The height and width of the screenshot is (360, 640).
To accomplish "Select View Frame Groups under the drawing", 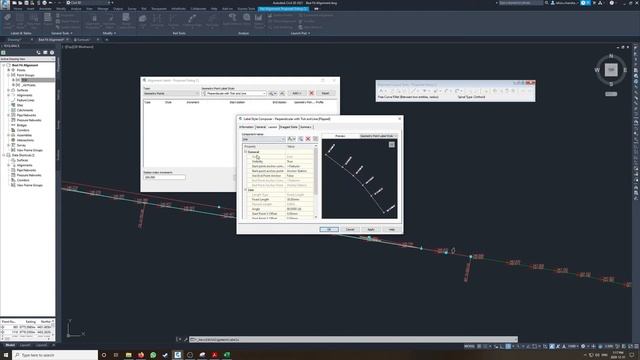I will [x=29, y=150].
